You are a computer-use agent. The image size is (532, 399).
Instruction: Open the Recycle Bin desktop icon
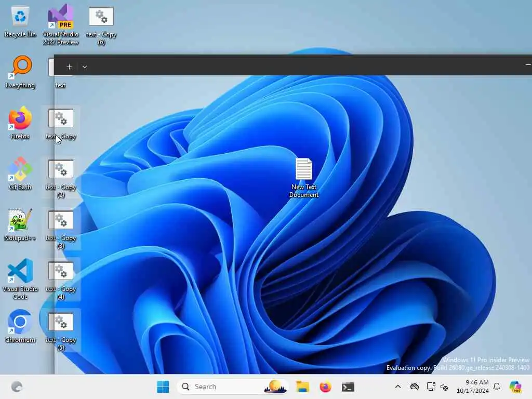click(x=20, y=22)
